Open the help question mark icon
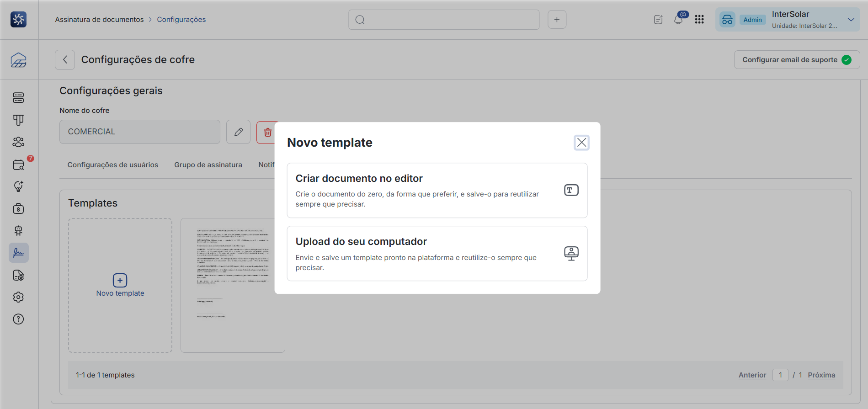The width and height of the screenshot is (868, 409). [18, 319]
